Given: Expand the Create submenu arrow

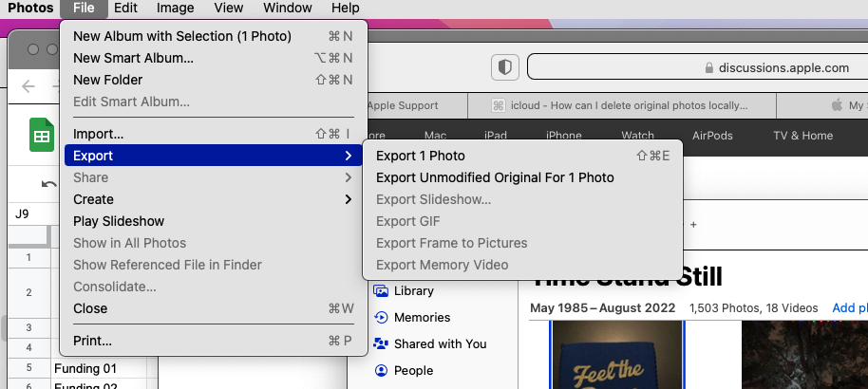Looking at the screenshot, I should (349, 199).
